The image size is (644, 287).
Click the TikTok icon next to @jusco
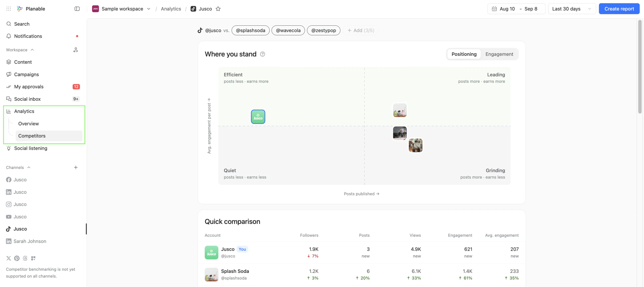coord(200,30)
